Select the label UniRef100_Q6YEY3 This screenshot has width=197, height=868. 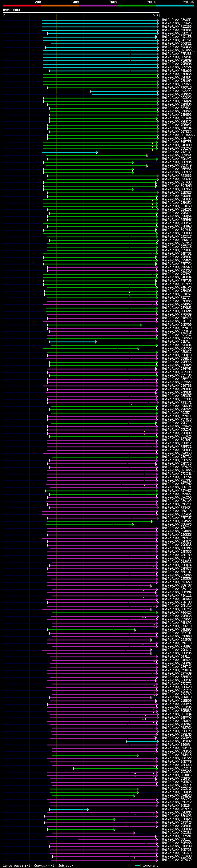click(176, 809)
